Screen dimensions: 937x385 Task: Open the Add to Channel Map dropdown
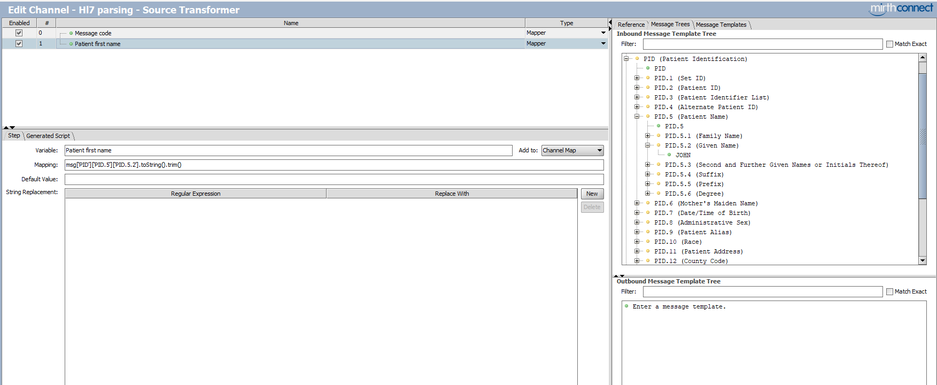[572, 151]
